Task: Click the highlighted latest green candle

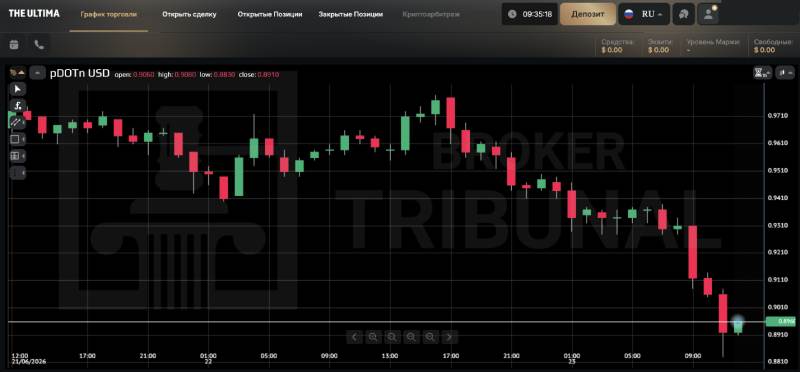Action: pyautogui.click(x=738, y=326)
